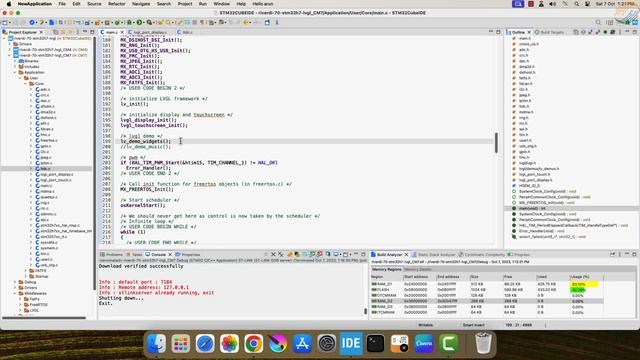Click editor vertical scrollbar thumb
Viewport: 640px width, 360px height.
point(496,143)
